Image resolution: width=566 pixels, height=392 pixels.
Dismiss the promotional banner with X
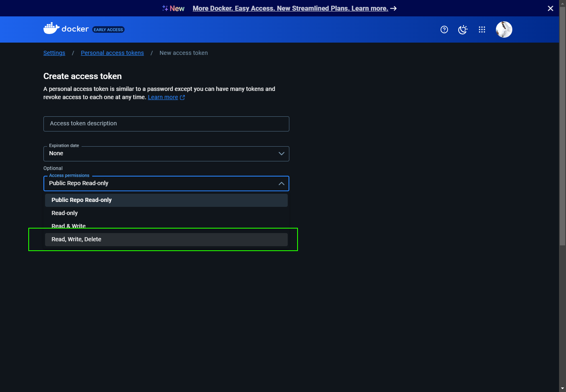550,8
